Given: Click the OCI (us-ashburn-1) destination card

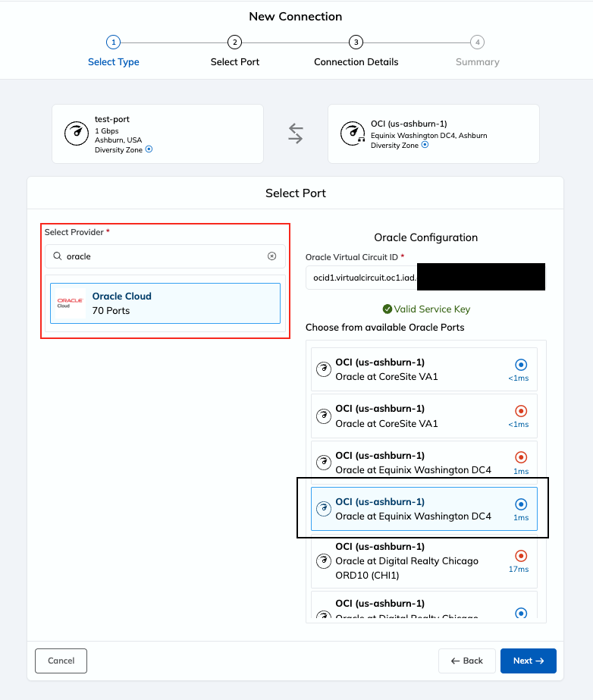Looking at the screenshot, I should 434,134.
